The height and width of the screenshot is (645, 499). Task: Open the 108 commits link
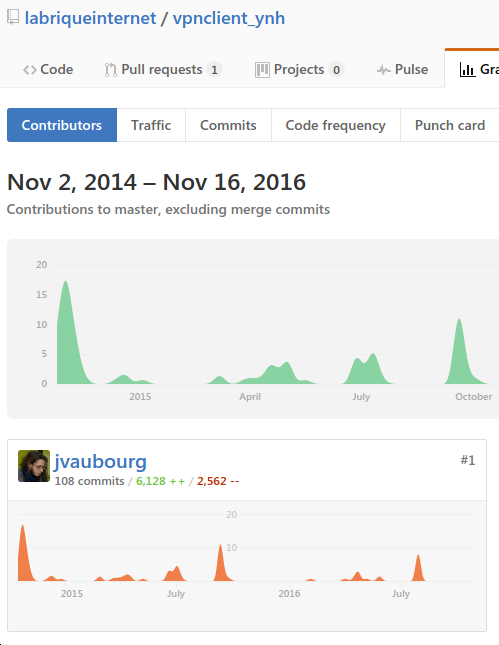pyautogui.click(x=89, y=481)
